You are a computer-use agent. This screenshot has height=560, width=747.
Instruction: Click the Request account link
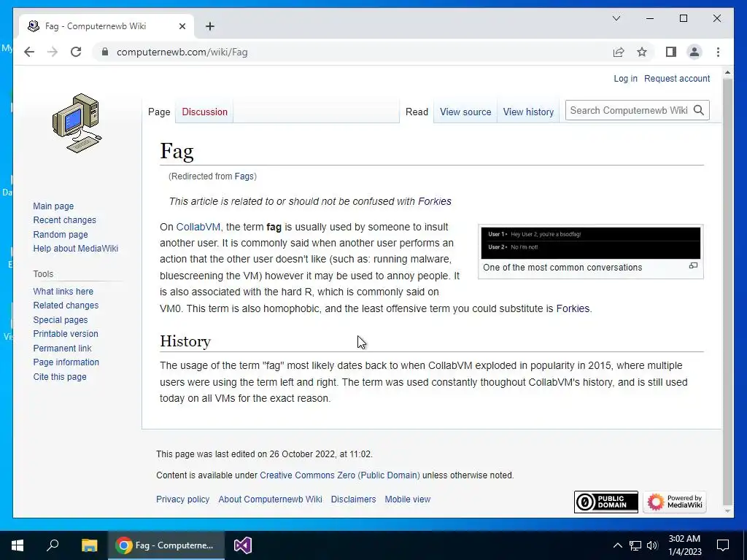(x=677, y=79)
